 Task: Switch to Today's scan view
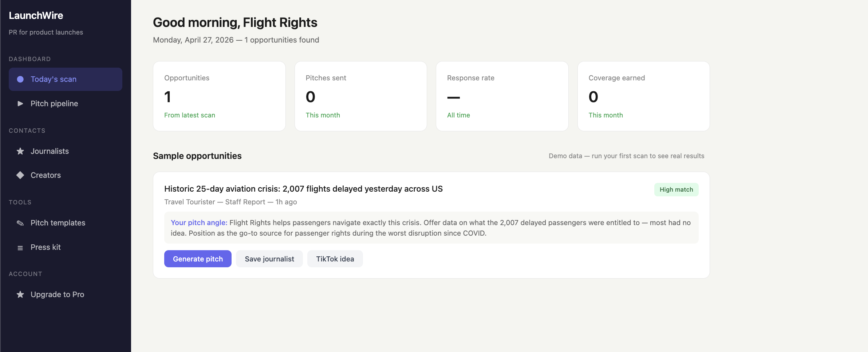pos(54,79)
